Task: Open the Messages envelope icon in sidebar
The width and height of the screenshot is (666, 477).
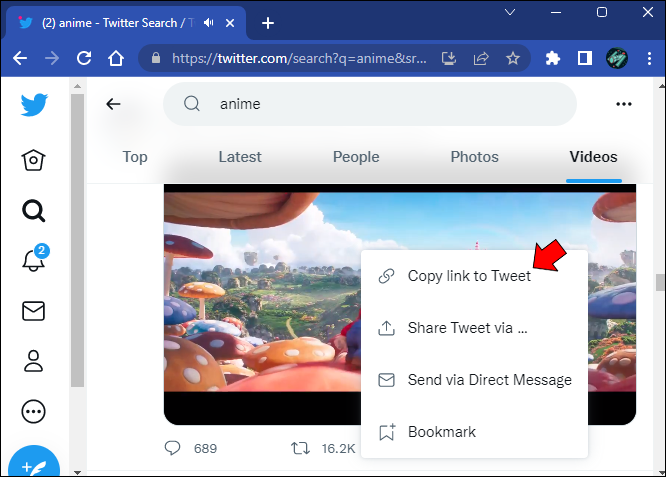Action: (x=33, y=311)
